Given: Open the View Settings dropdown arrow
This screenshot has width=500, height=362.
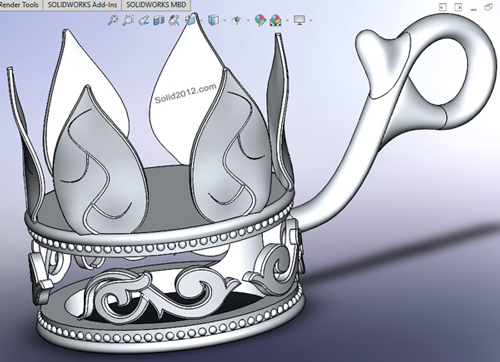Looking at the screenshot, I should tap(311, 21).
